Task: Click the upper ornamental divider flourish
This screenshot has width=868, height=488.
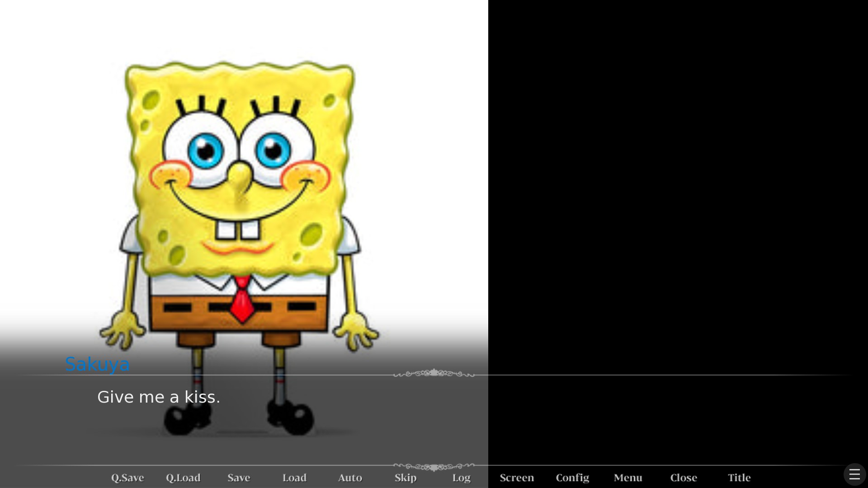Action: (434, 373)
